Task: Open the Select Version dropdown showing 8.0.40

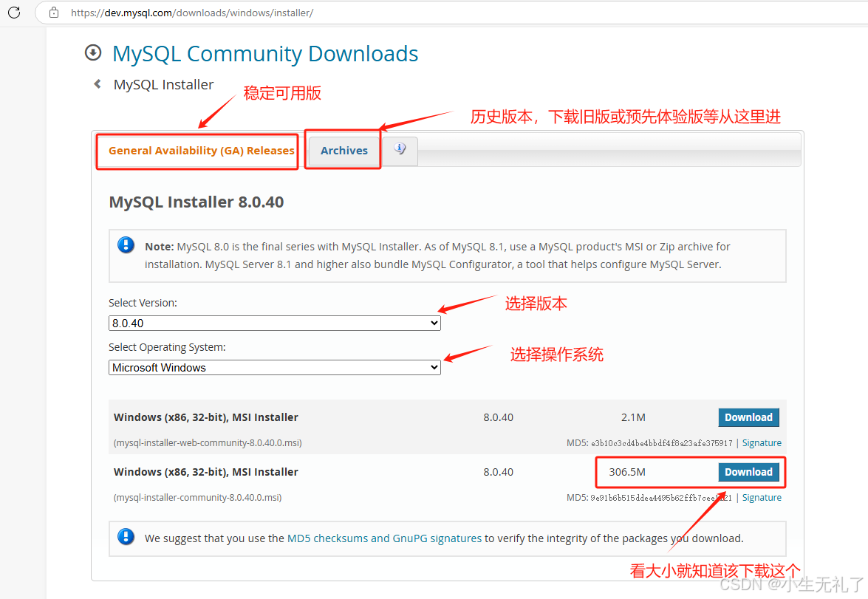Action: 275,324
